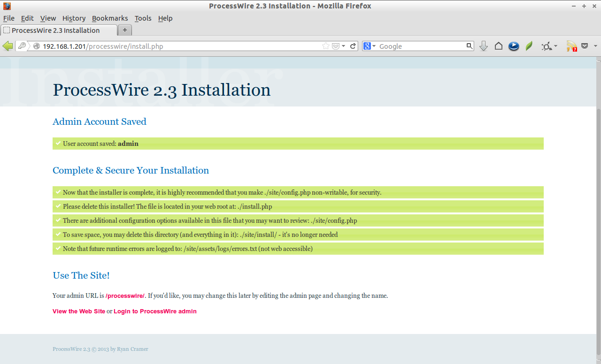Bookmark this page with the star icon

pos(325,46)
